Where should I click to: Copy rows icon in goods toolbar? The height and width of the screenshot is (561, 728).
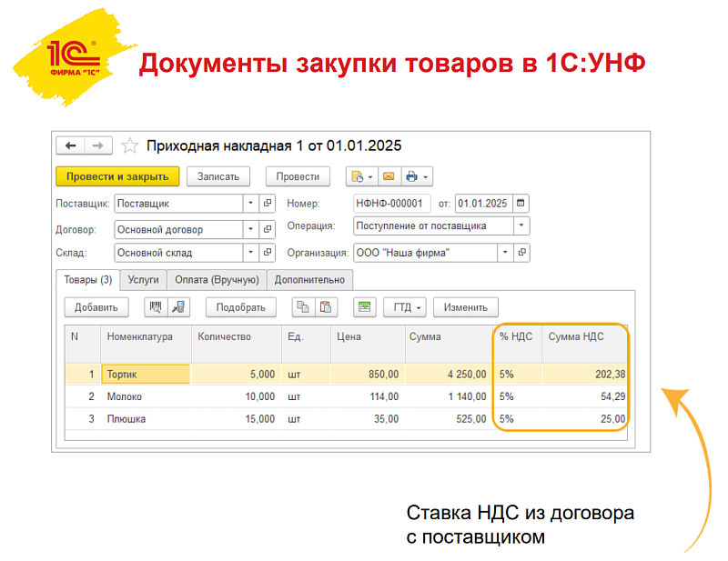(x=303, y=307)
